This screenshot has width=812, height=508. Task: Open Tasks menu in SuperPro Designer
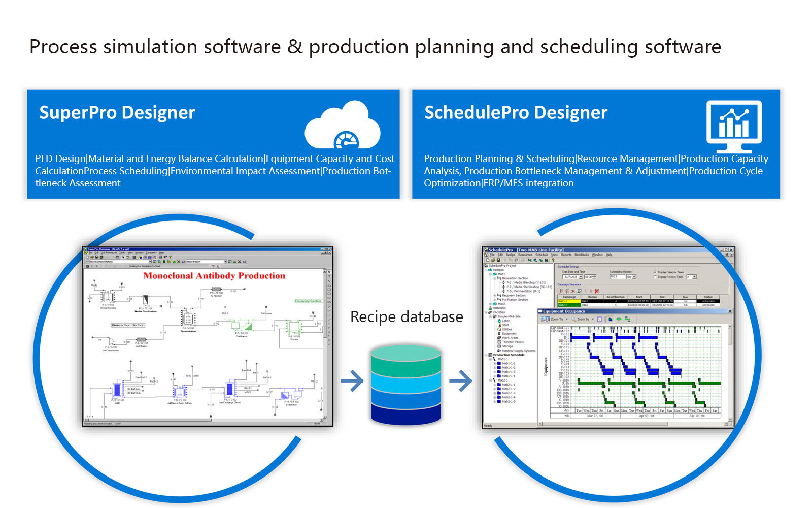point(122,253)
